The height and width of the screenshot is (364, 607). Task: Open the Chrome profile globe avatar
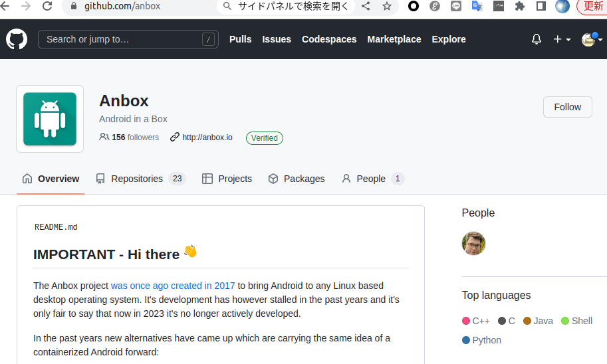point(562,6)
